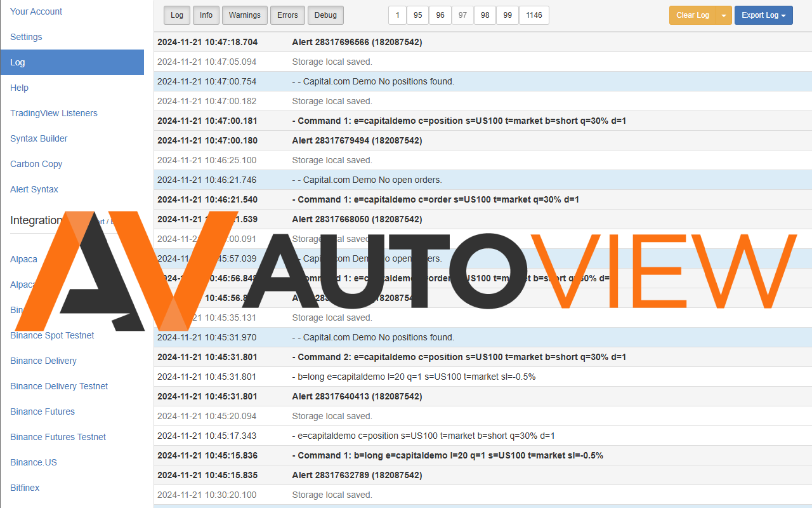Select the Log sidebar entry
812x508 pixels.
(x=17, y=62)
